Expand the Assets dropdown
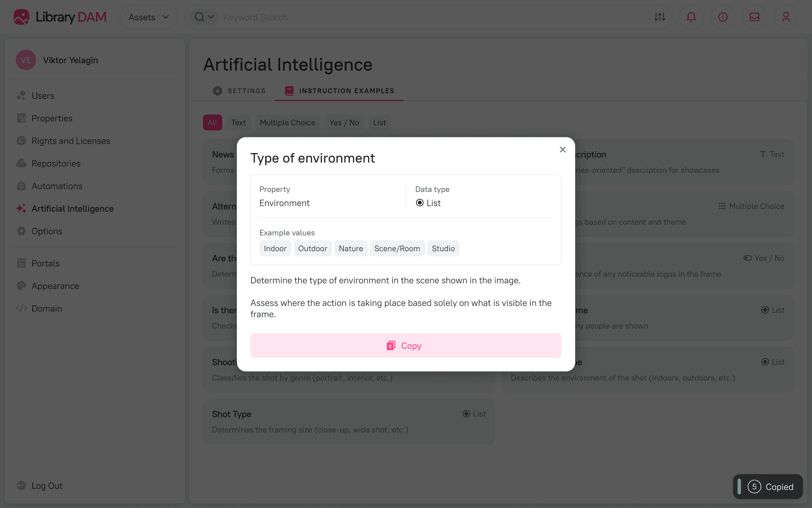 pos(148,17)
